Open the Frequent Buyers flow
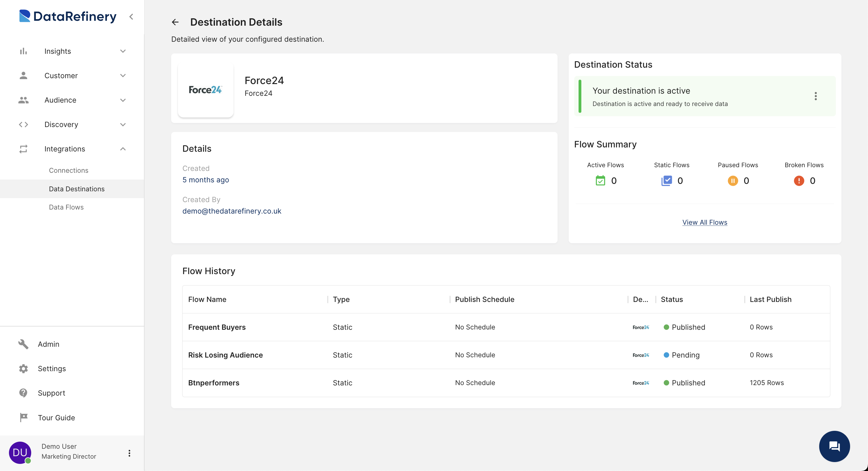The height and width of the screenshot is (471, 868). point(217,327)
